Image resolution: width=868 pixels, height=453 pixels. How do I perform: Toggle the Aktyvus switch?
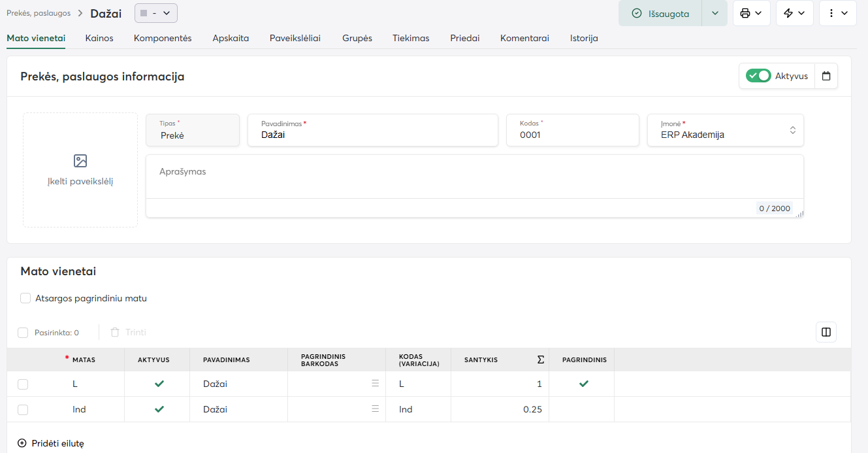point(759,76)
